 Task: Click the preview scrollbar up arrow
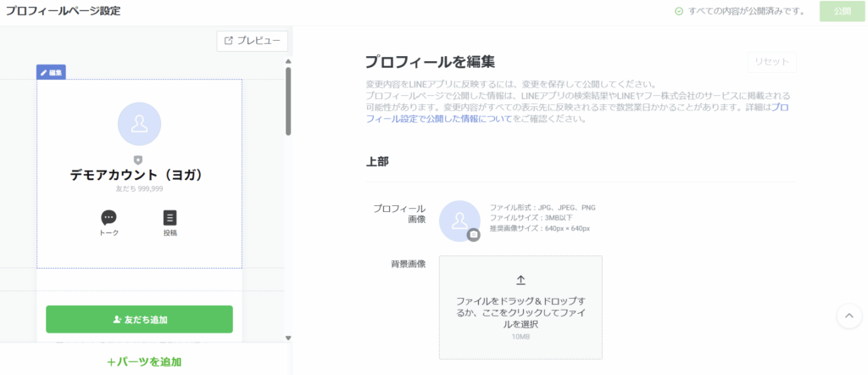[288, 61]
